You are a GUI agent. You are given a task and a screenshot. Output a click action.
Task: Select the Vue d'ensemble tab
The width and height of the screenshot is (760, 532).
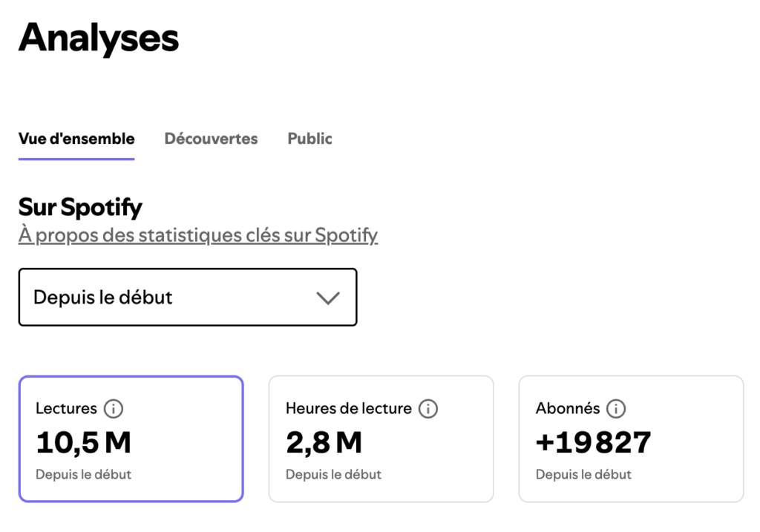click(76, 139)
